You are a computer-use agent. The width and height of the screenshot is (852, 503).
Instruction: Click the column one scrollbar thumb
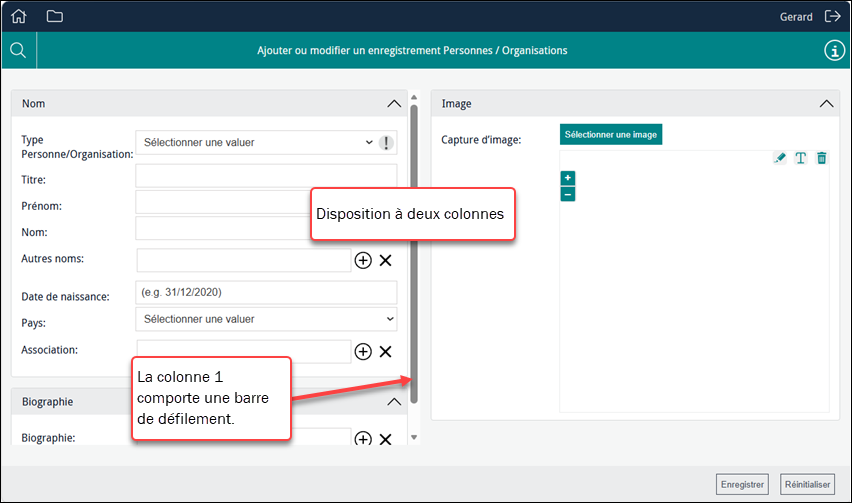(x=414, y=254)
